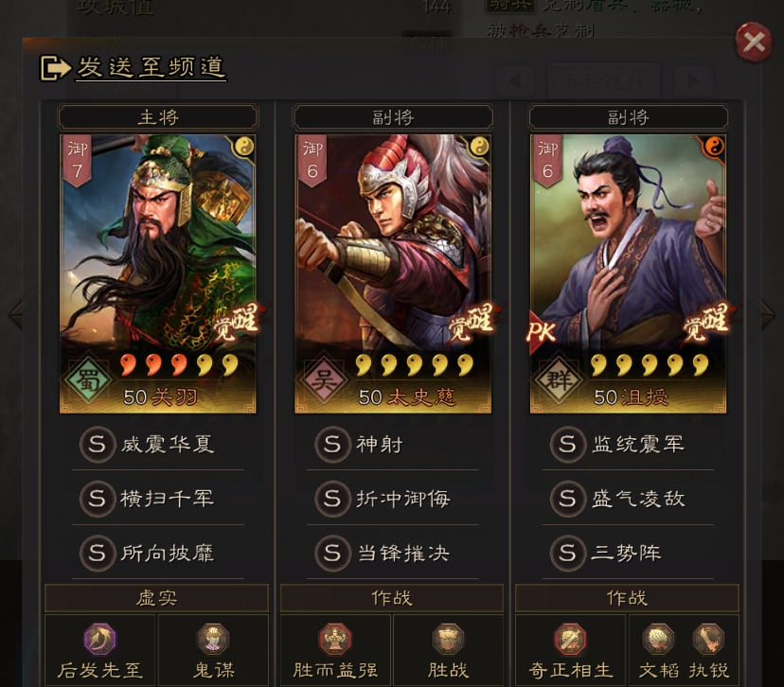Select the 鬼谋 trait icon
The width and height of the screenshot is (784, 687).
point(213,639)
